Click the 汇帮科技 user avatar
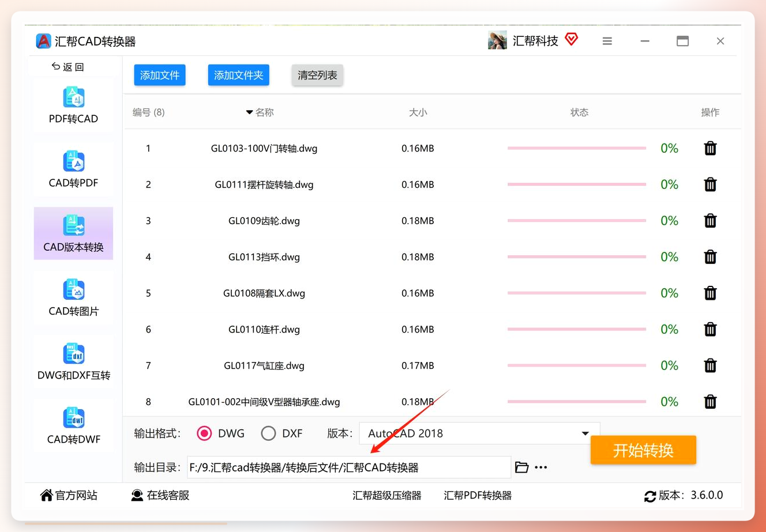 coord(497,40)
